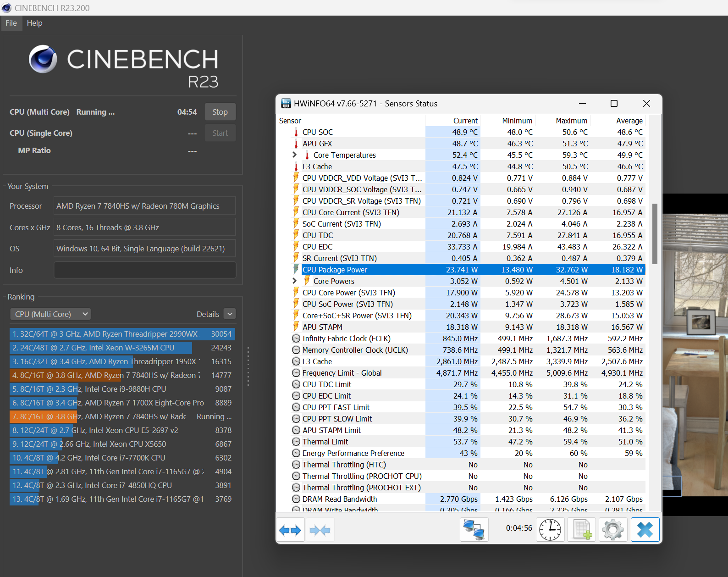This screenshot has width=728, height=577.
Task: Click the HWiNFO collapse window arrows icon
Action: tap(320, 530)
